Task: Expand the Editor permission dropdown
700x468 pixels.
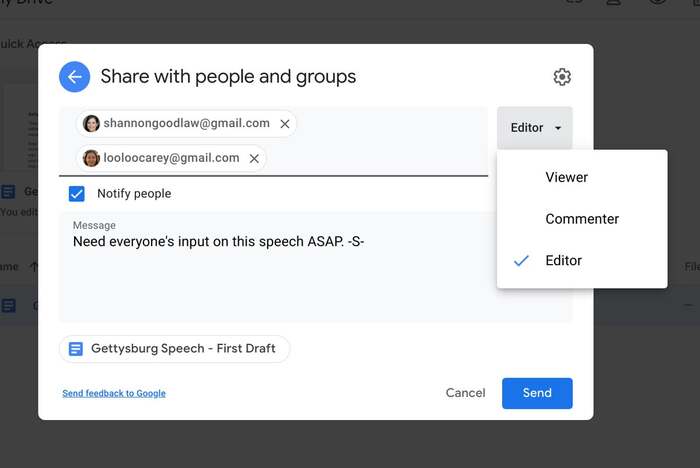Action: [x=535, y=128]
